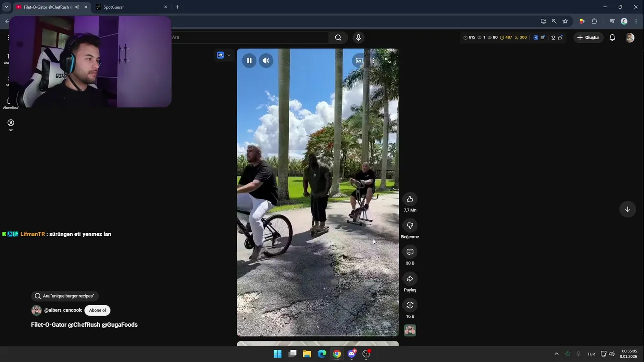Open the vidIQ trophy icon

pyautogui.click(x=553, y=38)
